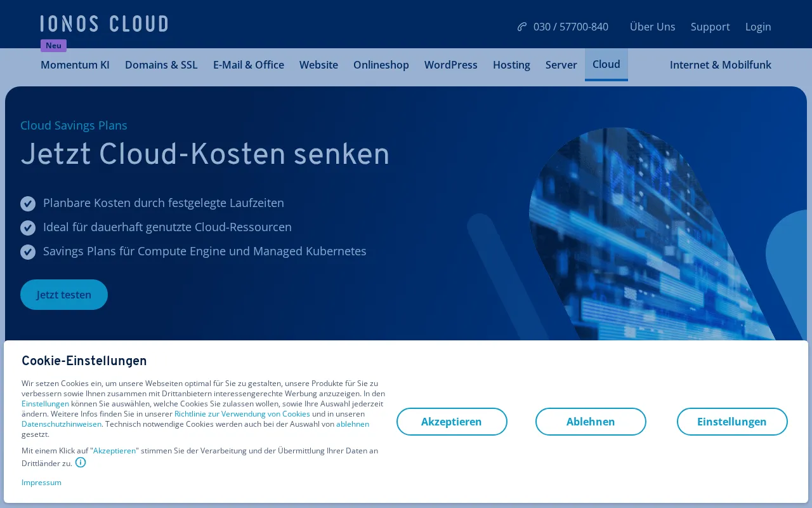Viewport: 812px width, 508px height.
Task: Open the Momentum KI menu
Action: tap(75, 65)
